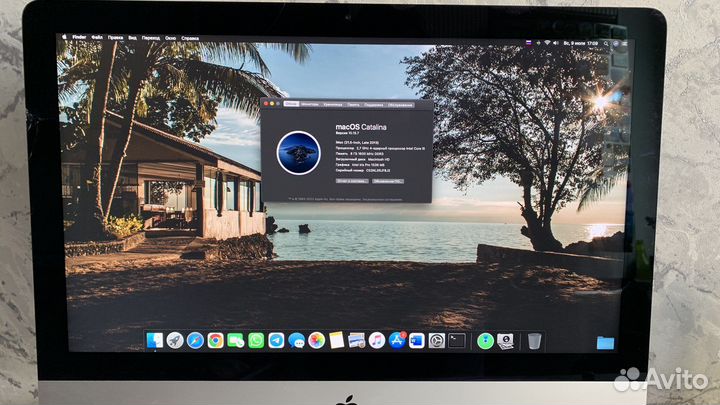
Task: Open Notes app in Dock
Action: tap(337, 341)
